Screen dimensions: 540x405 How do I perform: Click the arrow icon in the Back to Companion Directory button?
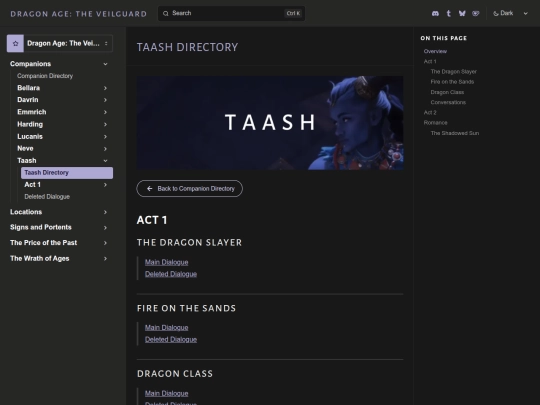tap(149, 188)
